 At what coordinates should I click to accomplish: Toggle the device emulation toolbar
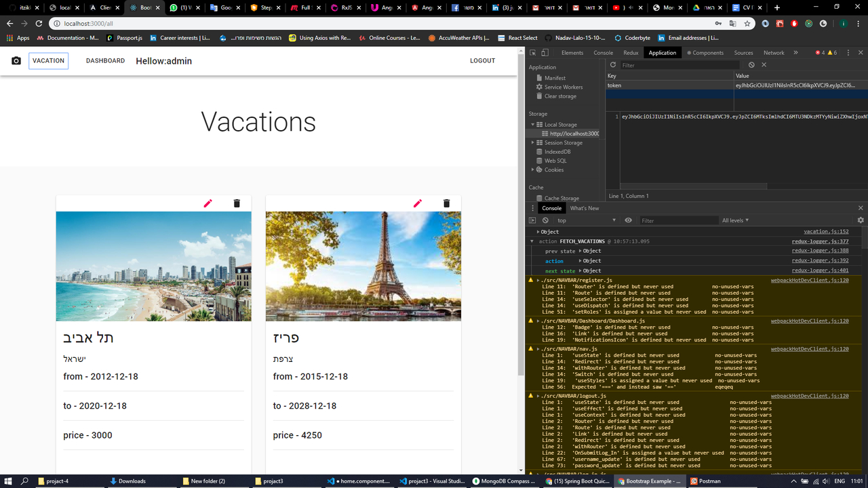(547, 52)
